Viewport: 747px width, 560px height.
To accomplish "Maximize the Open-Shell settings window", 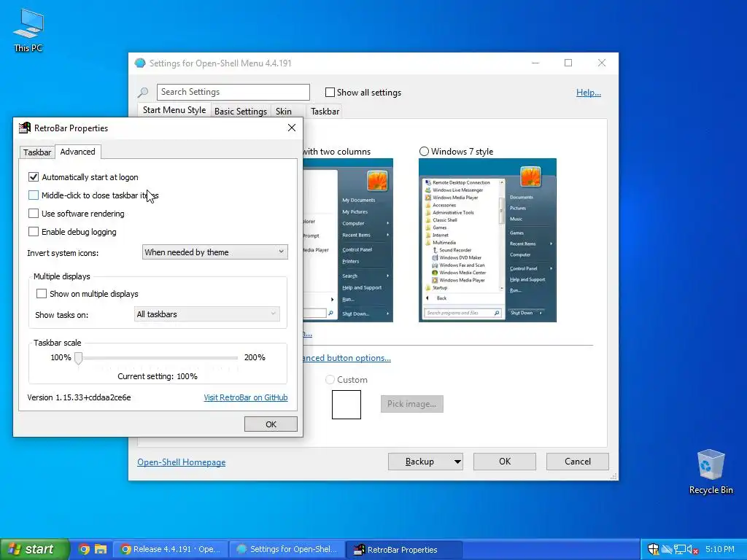I will click(568, 63).
